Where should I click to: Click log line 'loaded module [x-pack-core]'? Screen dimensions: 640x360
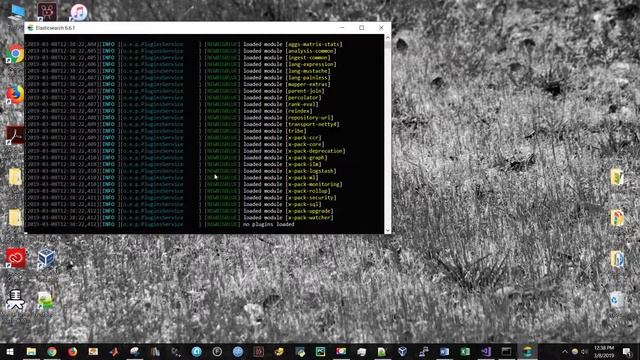click(284, 144)
